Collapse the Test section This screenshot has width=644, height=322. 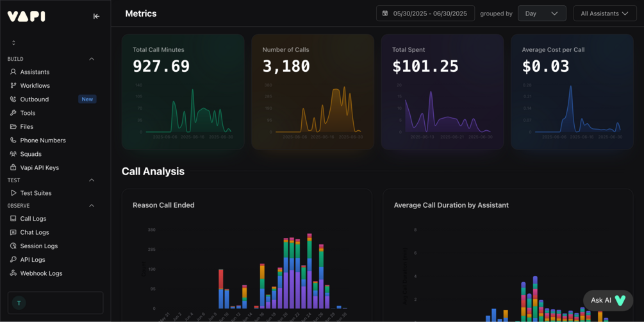pyautogui.click(x=92, y=180)
